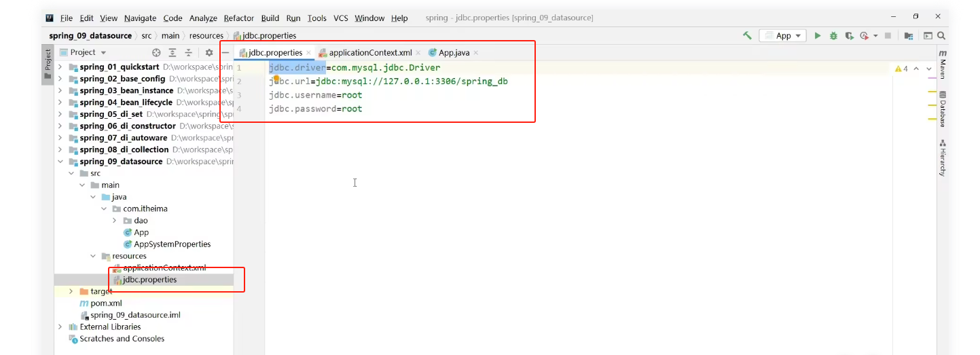Open the App run configuration dropdown
Screen dimensions: 980x355
coord(782,35)
